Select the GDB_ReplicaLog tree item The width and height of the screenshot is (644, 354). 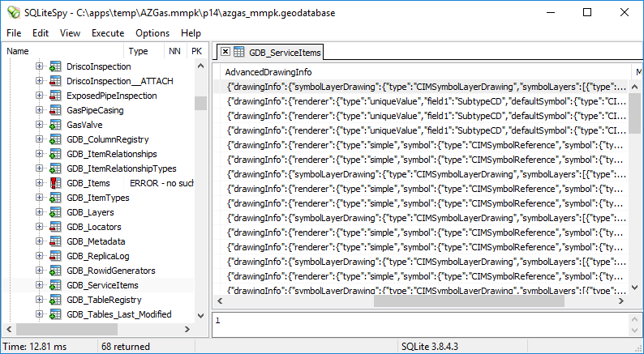98,256
